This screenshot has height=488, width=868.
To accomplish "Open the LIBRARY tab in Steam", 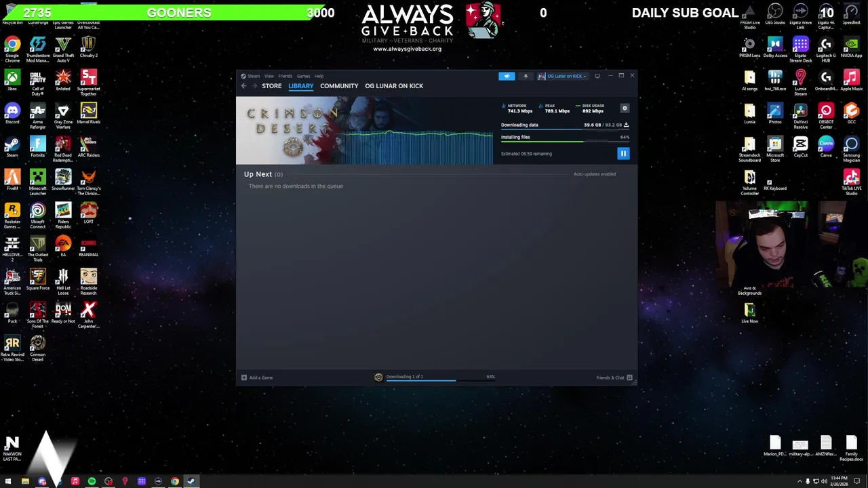I will coord(300,86).
